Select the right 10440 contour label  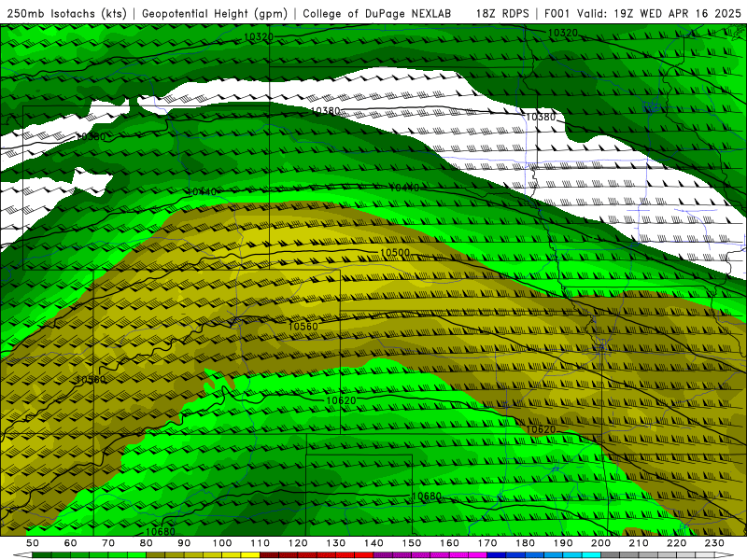tap(404, 188)
